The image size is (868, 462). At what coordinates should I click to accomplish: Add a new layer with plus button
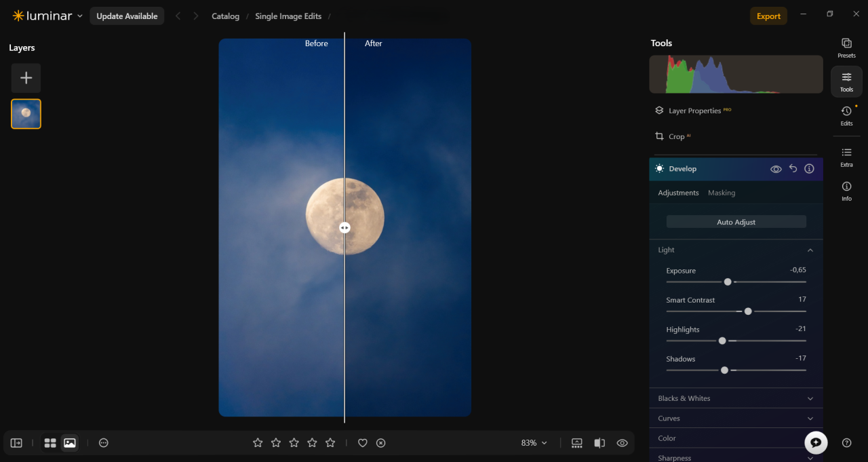[26, 78]
